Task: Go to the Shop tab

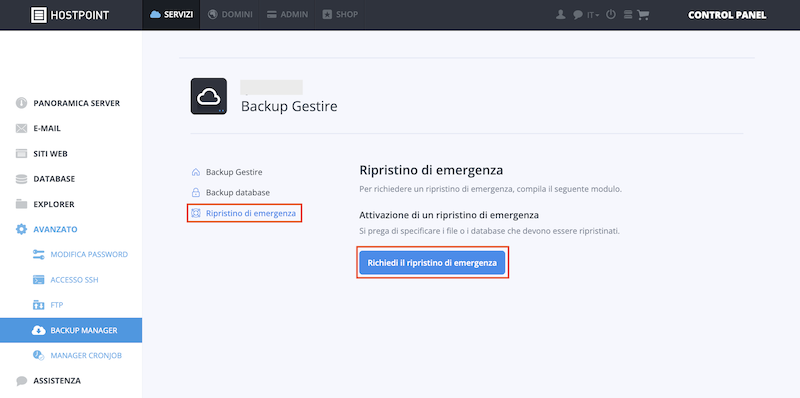Action: (x=340, y=15)
